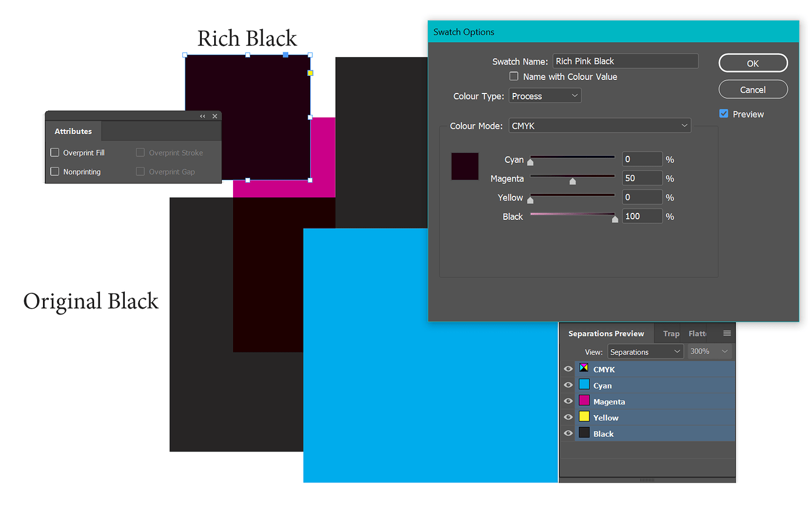The width and height of the screenshot is (812, 515).
Task: Click the Magenta slider handle
Action: pyautogui.click(x=572, y=180)
